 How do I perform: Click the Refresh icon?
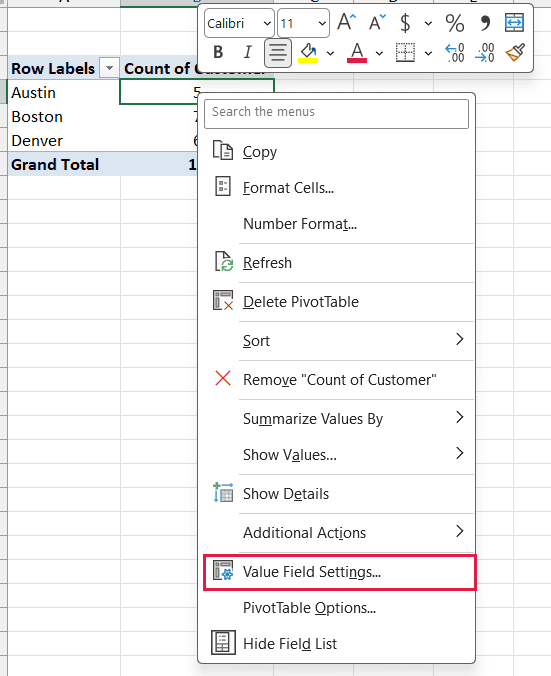coord(224,262)
